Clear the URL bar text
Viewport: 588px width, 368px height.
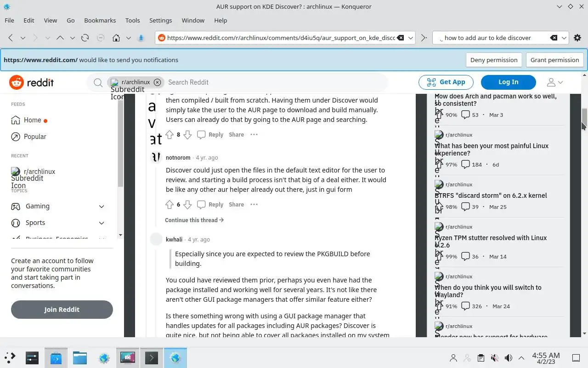tap(400, 38)
